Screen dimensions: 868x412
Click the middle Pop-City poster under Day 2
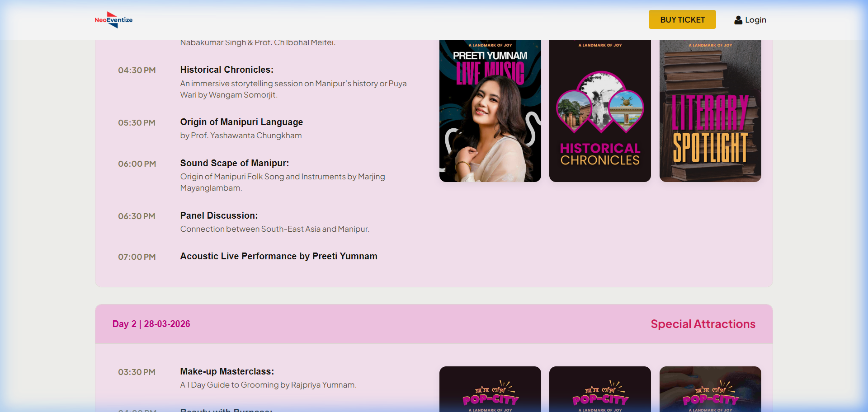pos(600,389)
